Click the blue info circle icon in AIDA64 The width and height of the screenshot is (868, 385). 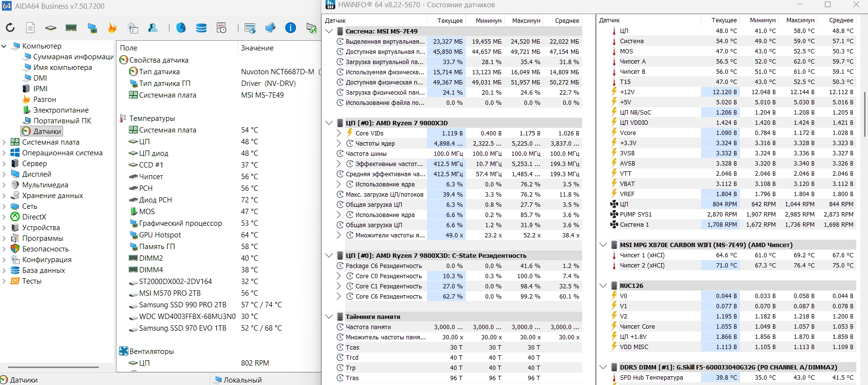291,28
